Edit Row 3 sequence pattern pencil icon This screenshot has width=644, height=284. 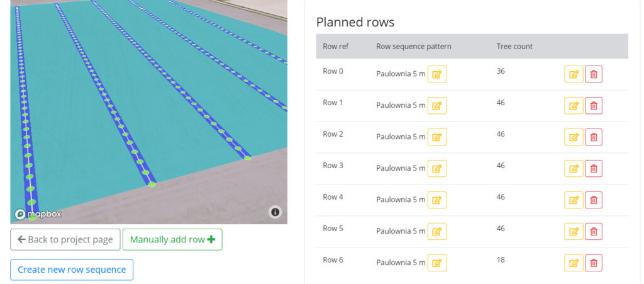point(437,169)
